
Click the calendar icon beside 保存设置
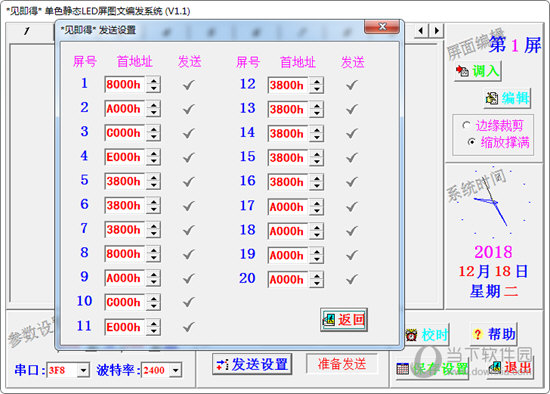pyautogui.click(x=402, y=369)
